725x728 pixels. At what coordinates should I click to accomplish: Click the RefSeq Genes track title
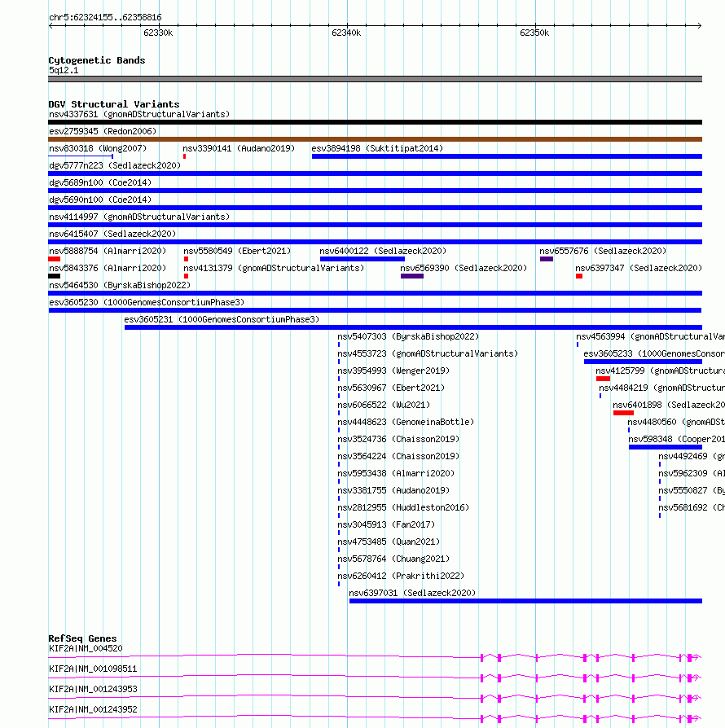(x=82, y=638)
